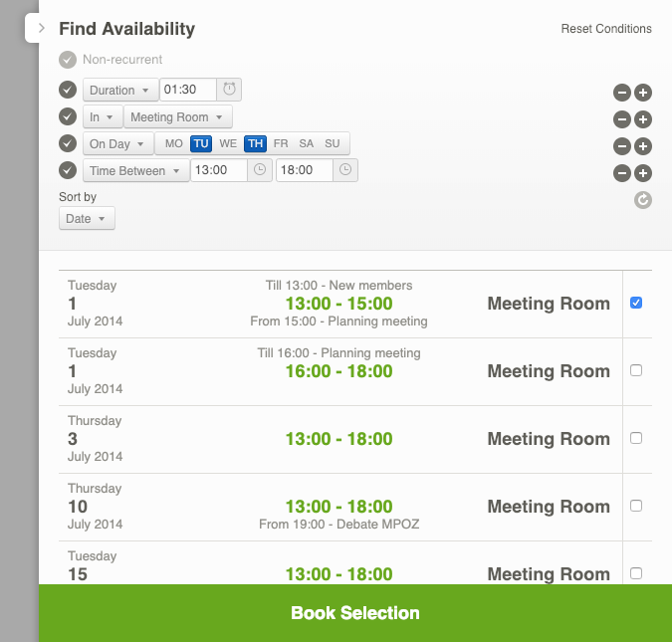The height and width of the screenshot is (642, 672).
Task: Click the Duration alarm clock icon
Action: (x=230, y=90)
